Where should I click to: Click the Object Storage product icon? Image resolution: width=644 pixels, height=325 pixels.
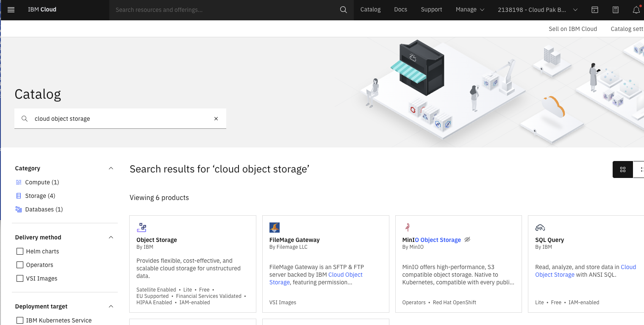tap(142, 228)
